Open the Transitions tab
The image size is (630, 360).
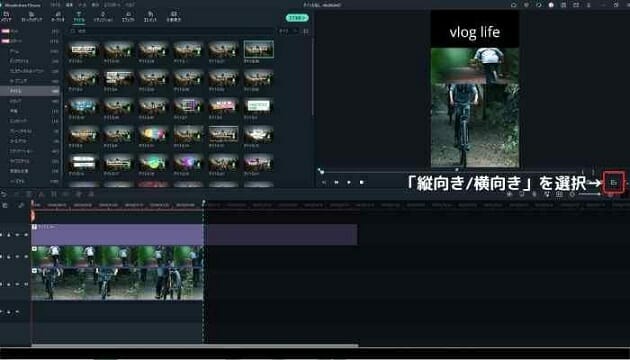click(x=103, y=16)
